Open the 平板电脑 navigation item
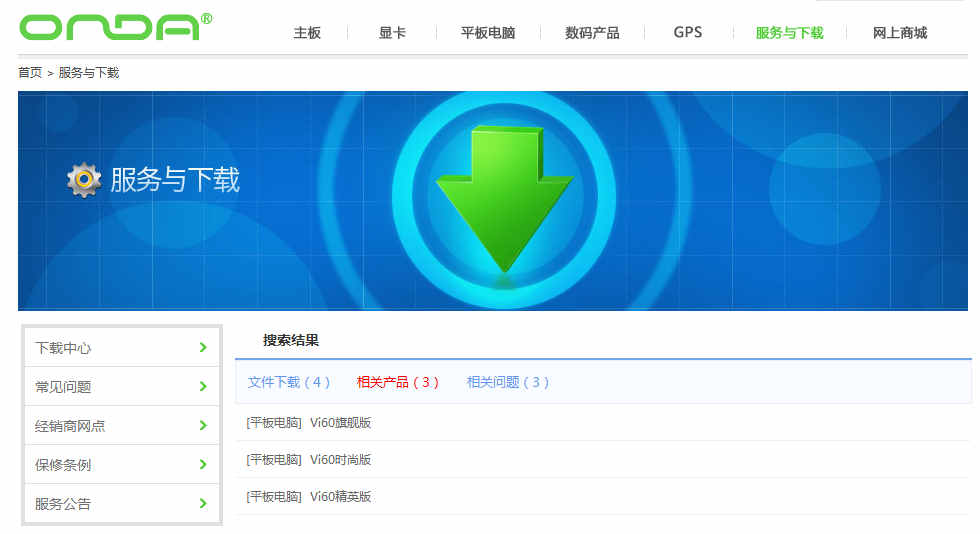The height and width of the screenshot is (534, 980). click(488, 33)
